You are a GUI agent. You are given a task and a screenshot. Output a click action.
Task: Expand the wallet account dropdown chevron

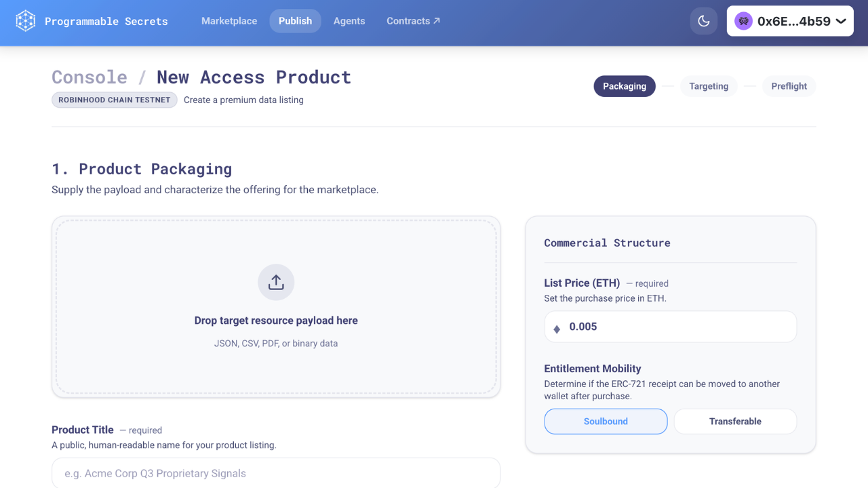click(x=841, y=21)
